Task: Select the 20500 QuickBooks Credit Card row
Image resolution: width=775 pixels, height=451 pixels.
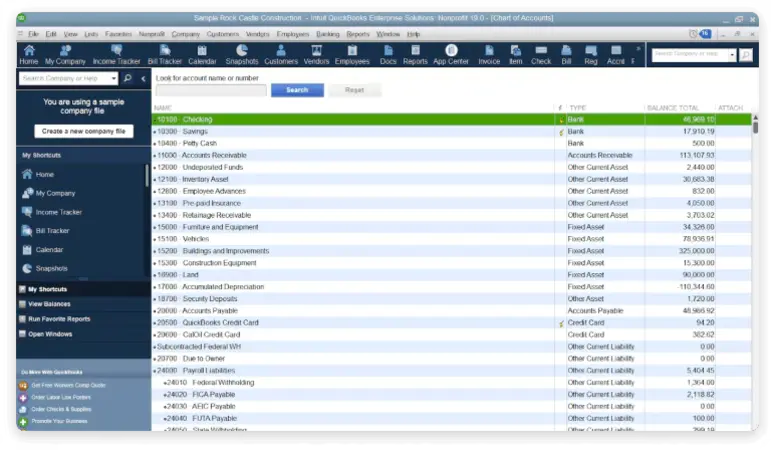Action: [x=452, y=322]
